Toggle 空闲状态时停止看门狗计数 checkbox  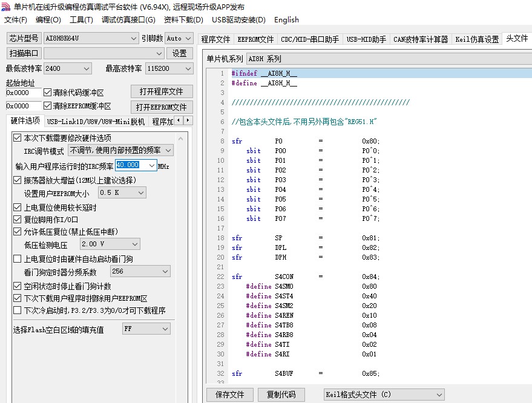tap(18, 286)
